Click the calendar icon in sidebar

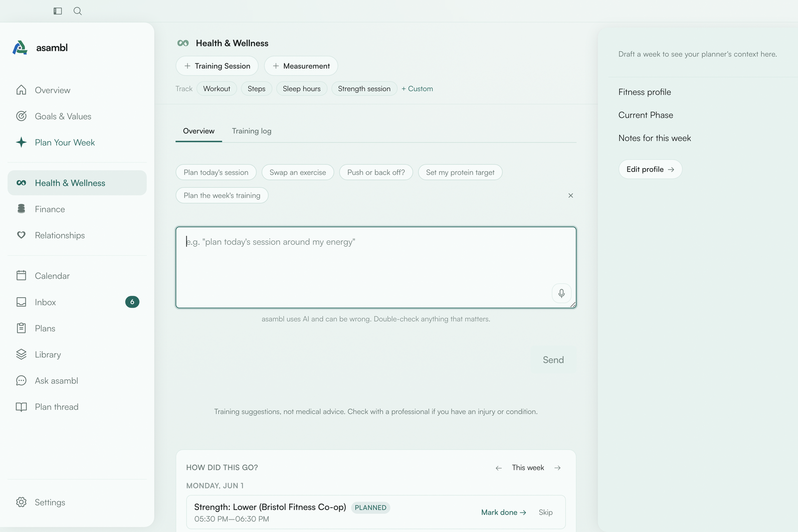[x=21, y=276]
